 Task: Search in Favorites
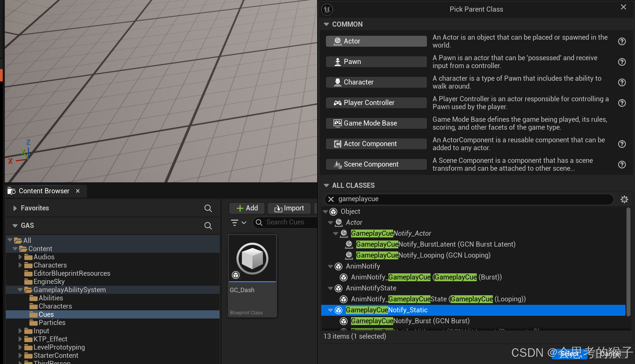click(208, 208)
